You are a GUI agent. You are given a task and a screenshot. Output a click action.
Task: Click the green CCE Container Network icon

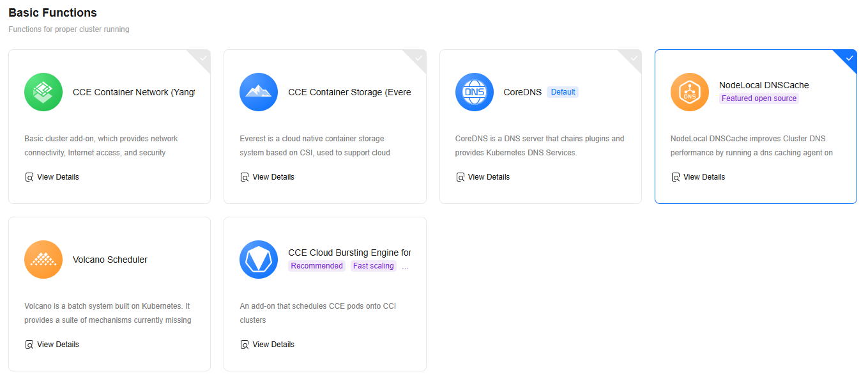click(x=43, y=92)
